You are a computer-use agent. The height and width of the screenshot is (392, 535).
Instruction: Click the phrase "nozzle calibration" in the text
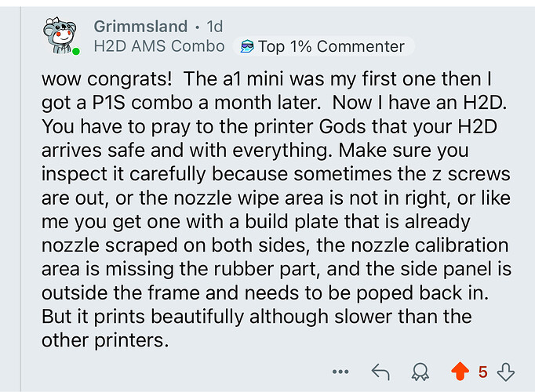pyautogui.click(x=413, y=245)
